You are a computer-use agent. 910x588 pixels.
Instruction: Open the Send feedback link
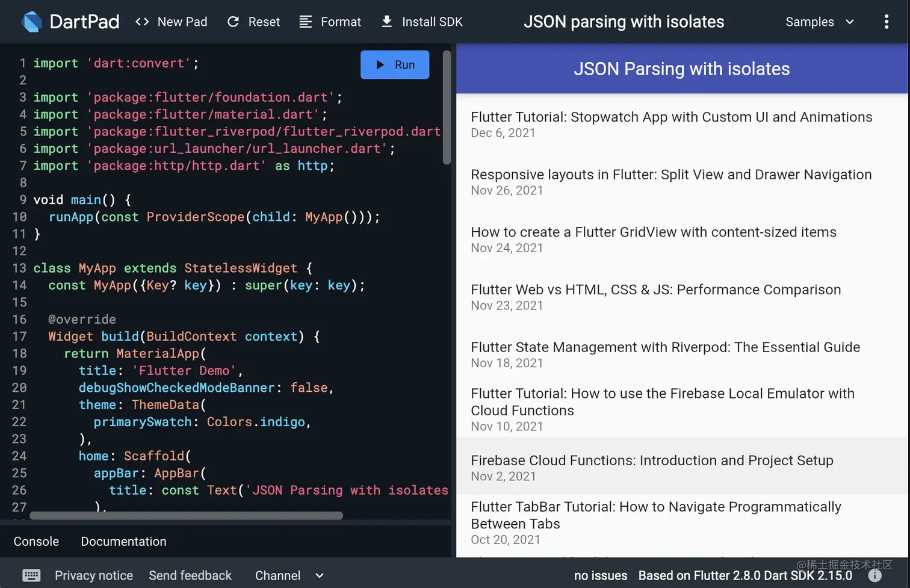tap(190, 575)
